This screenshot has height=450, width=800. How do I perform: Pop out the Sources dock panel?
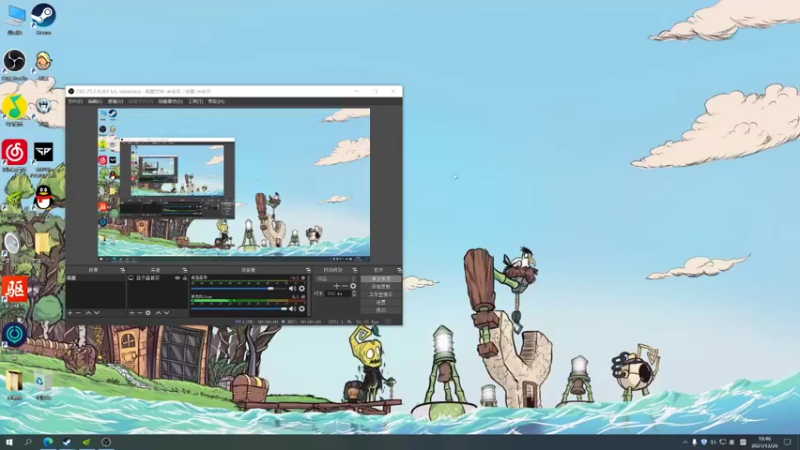185,270
